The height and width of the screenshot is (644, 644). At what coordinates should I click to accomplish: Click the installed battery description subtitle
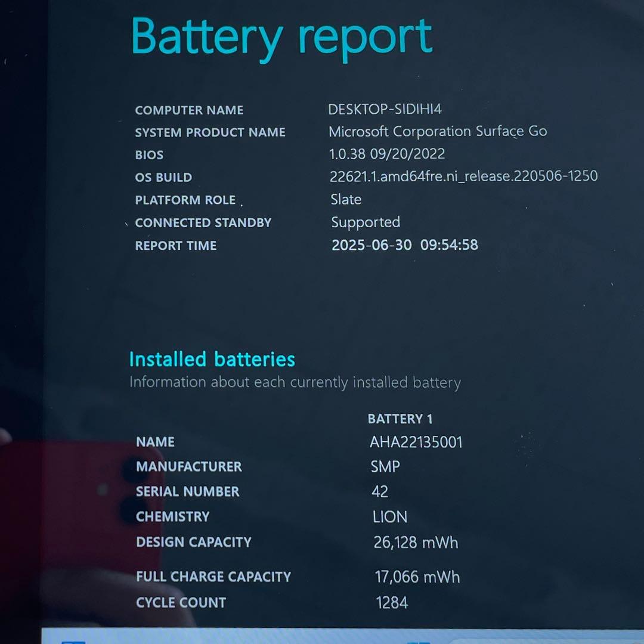click(x=295, y=382)
